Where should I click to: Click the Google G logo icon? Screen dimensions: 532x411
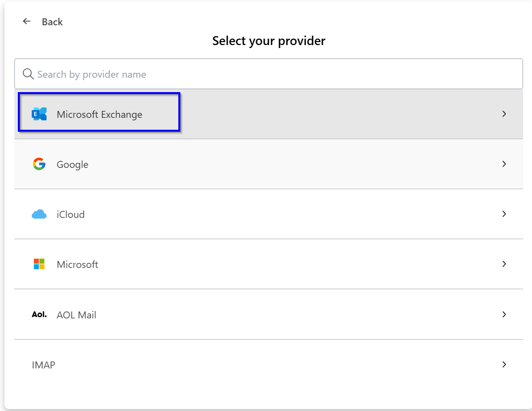39,164
